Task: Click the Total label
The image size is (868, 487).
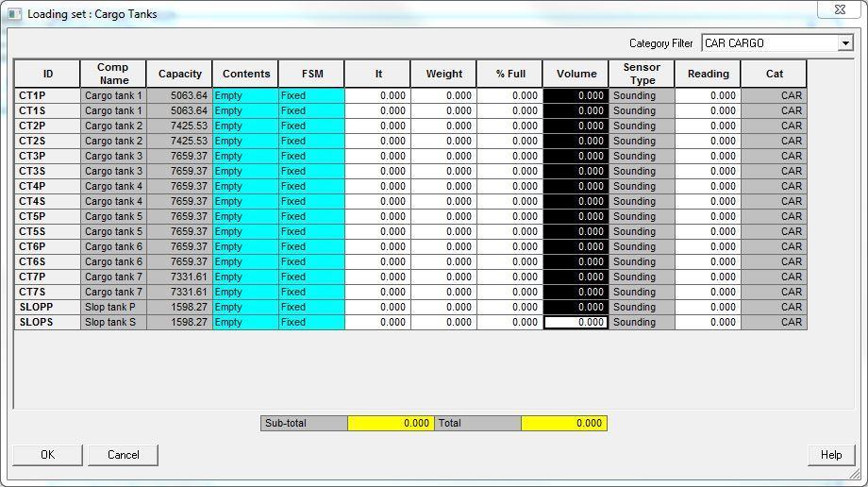Action: [x=477, y=423]
